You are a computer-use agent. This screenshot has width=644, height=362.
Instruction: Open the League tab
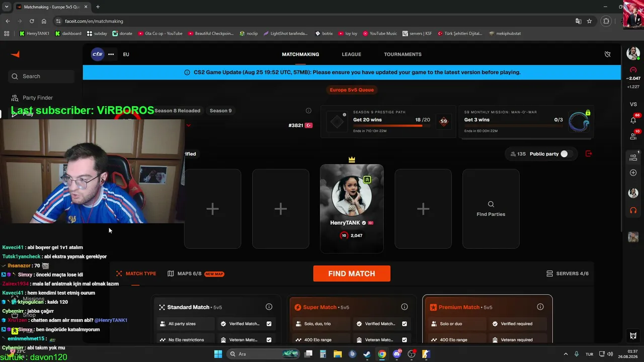[x=352, y=54]
